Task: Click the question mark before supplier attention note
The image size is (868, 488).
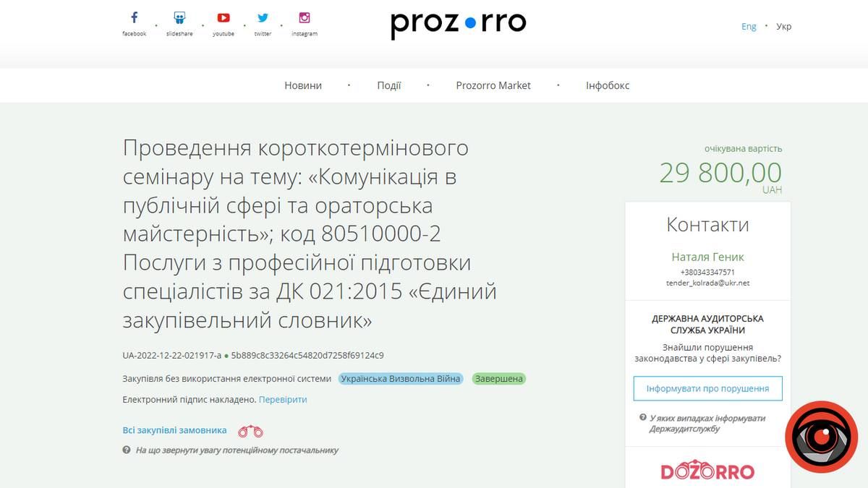Action: click(x=128, y=450)
